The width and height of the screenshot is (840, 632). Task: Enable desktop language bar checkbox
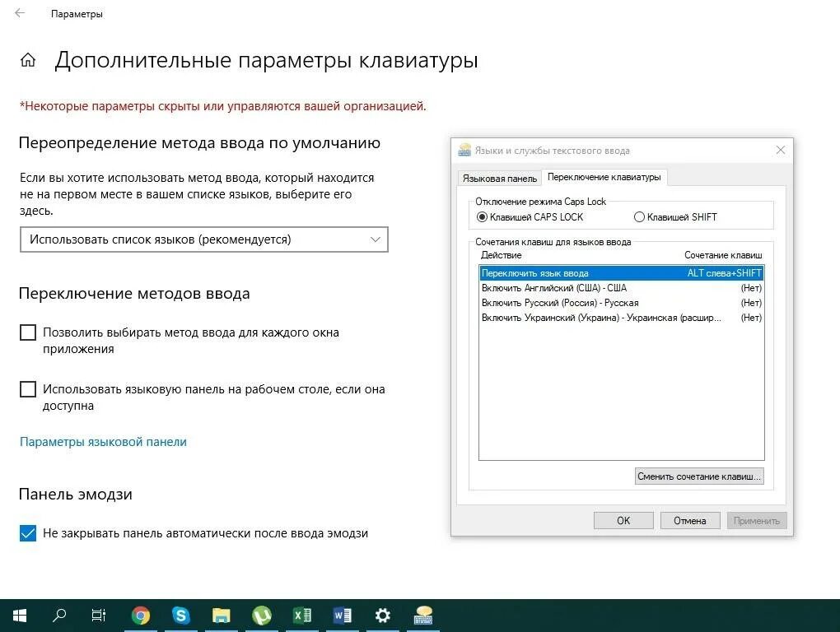click(x=28, y=389)
